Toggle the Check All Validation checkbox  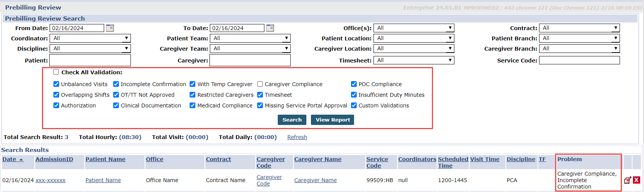pos(56,72)
